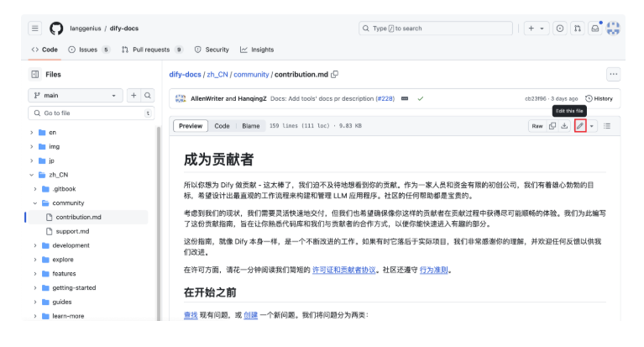Switch to the Insights tab
Screen dimensions: 644x347
pos(257,50)
